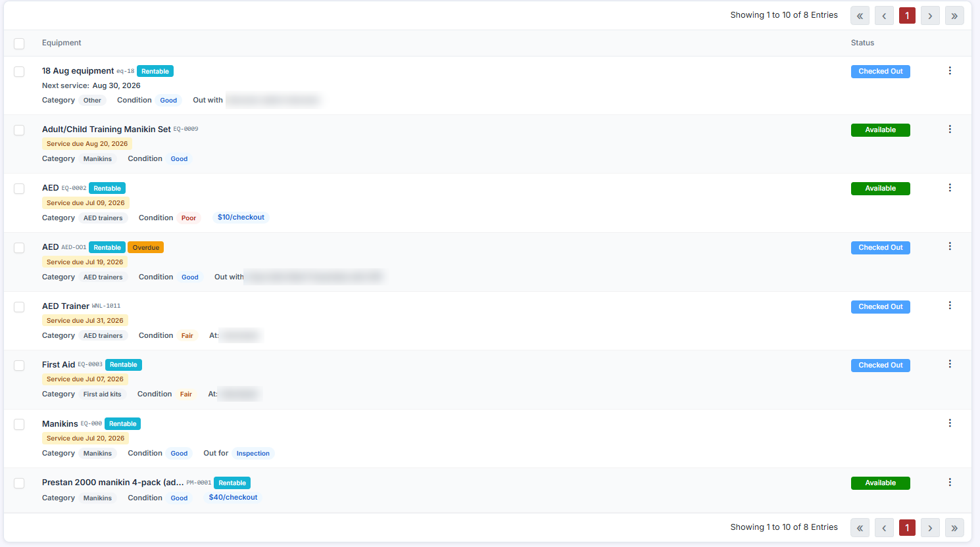Select the 18 Aug equipment row checkbox
Image resolution: width=980 pixels, height=547 pixels.
(x=19, y=72)
